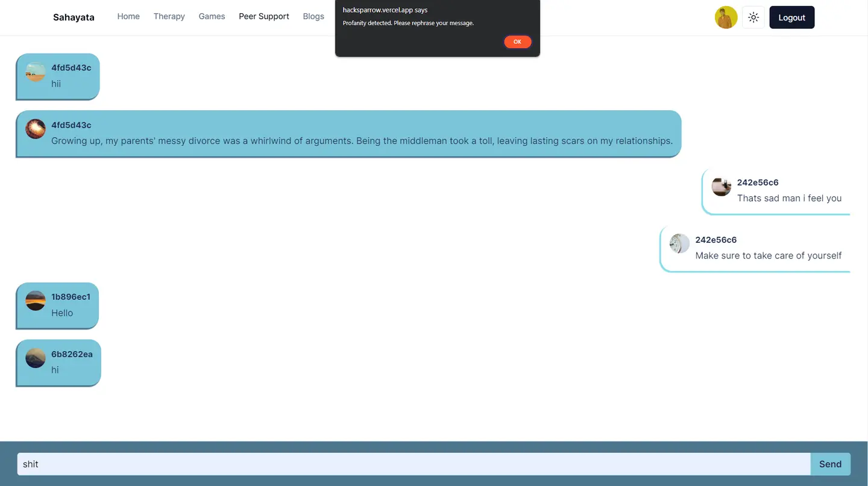Click the 'Growing up, my parents' message text
Viewport: 868px width, 486px height.
(362, 141)
